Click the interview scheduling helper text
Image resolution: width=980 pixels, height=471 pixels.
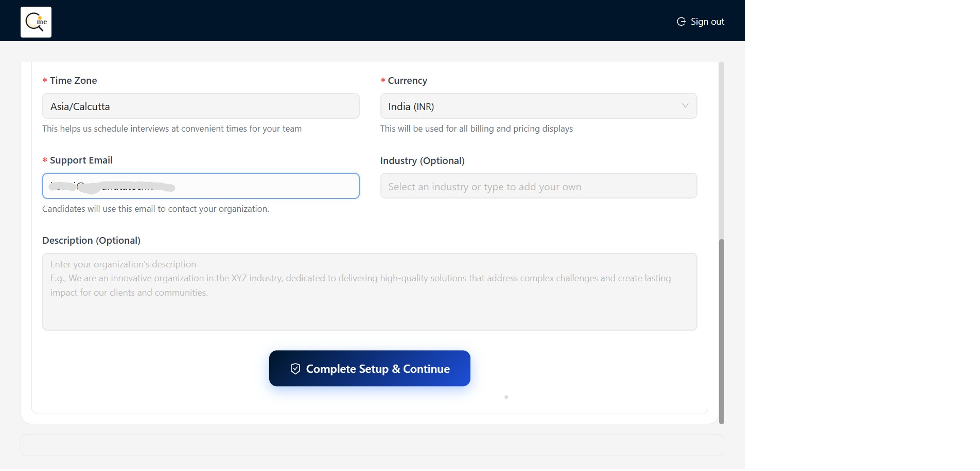point(172,129)
